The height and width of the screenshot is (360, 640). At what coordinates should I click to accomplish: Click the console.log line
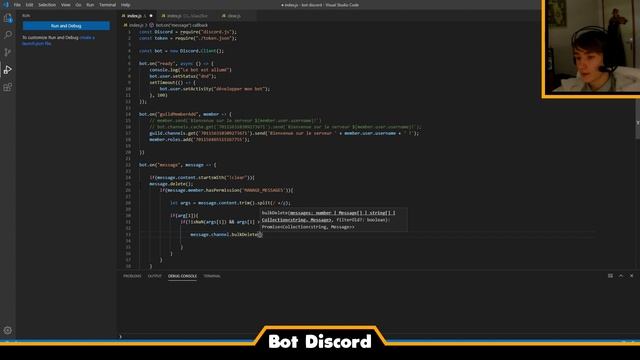(x=190, y=70)
